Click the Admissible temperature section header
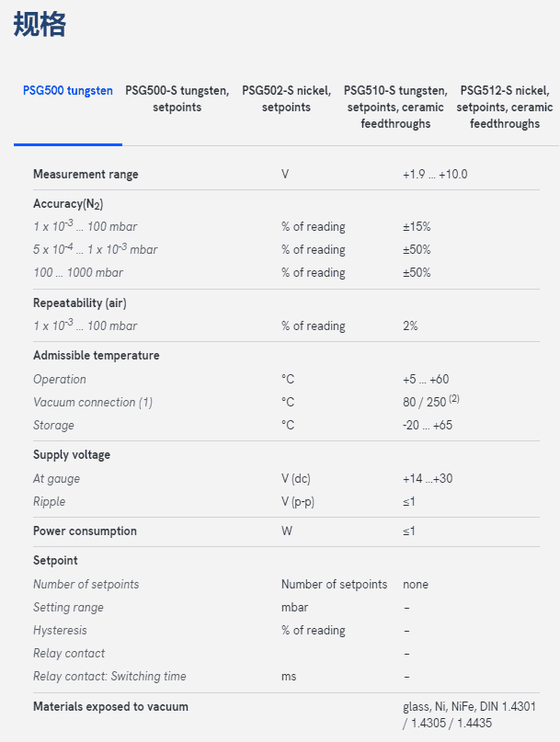This screenshot has width=560, height=742. (96, 356)
